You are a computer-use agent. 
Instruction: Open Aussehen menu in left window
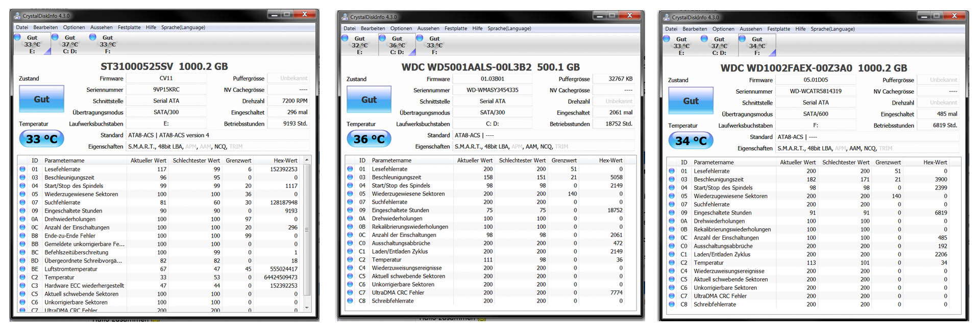tap(102, 28)
